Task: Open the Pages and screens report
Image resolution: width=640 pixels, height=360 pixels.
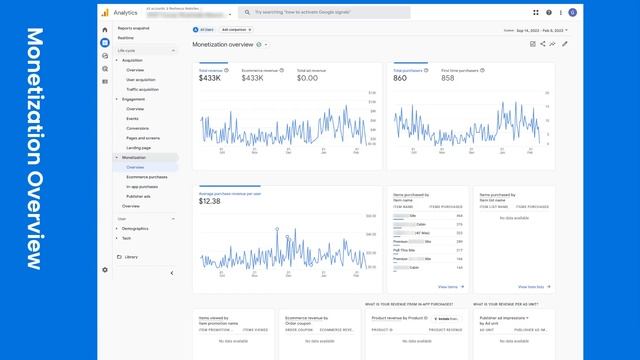Action: tap(143, 138)
